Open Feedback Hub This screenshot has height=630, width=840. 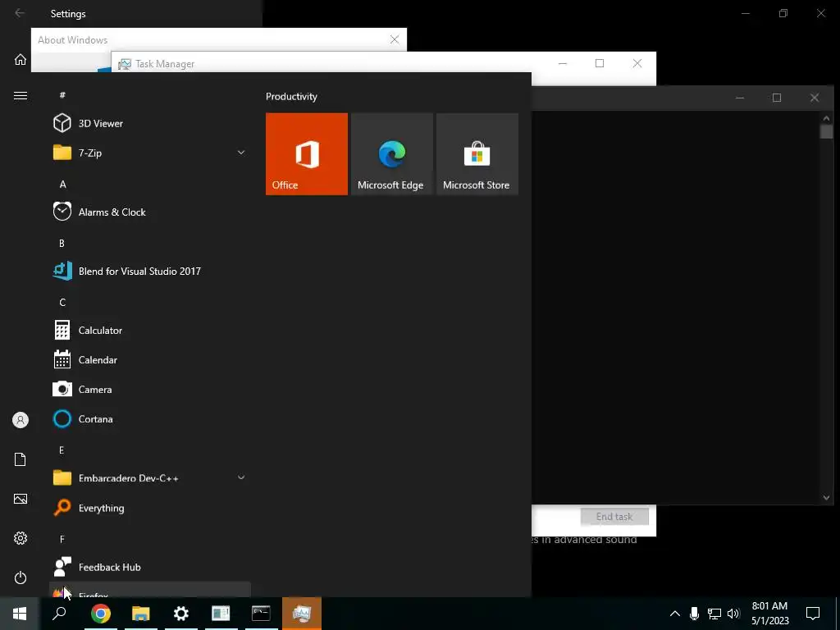[150, 567]
